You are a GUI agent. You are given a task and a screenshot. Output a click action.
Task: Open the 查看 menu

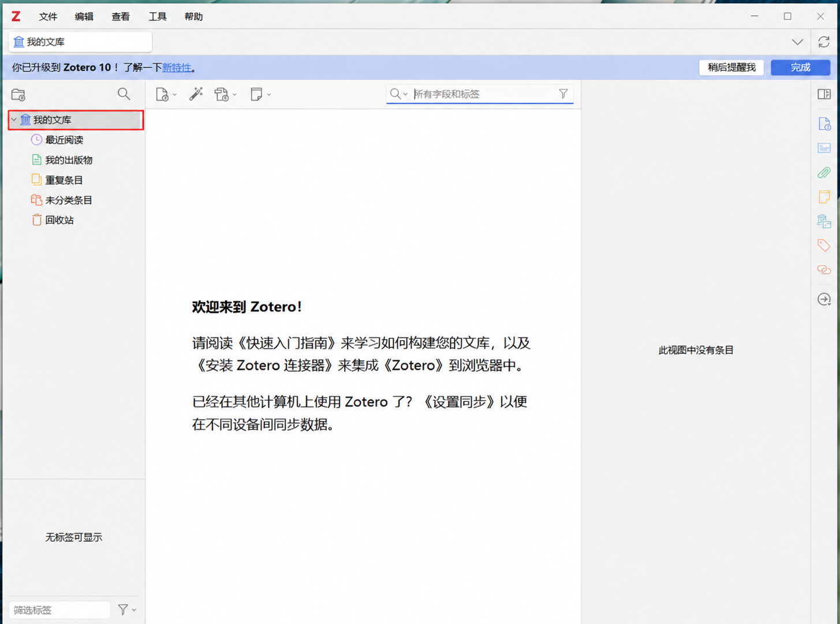pyautogui.click(x=121, y=17)
